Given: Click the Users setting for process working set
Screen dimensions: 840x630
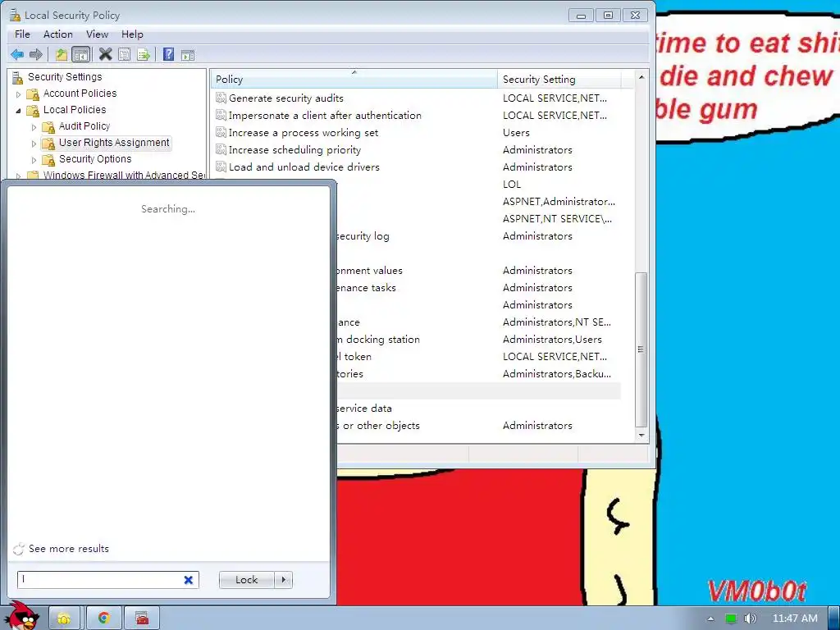Looking at the screenshot, I should pos(516,132).
